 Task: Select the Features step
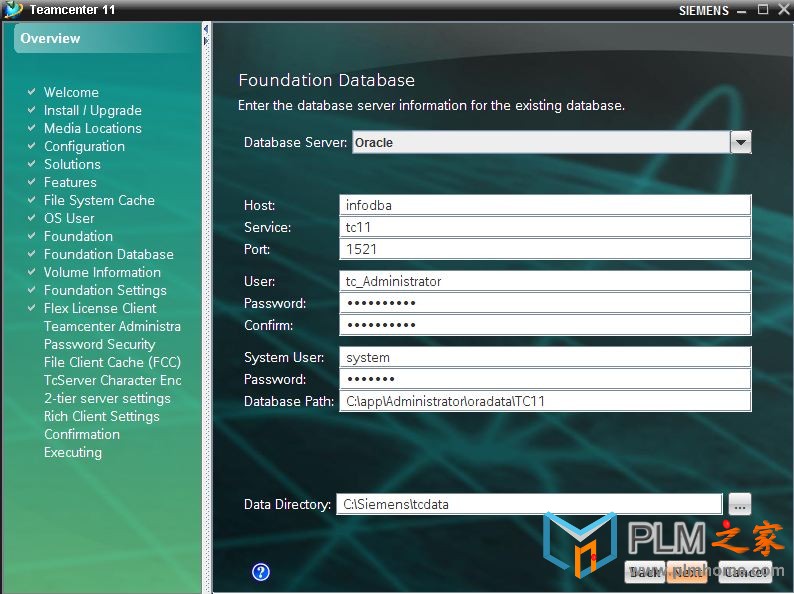pyautogui.click(x=70, y=182)
